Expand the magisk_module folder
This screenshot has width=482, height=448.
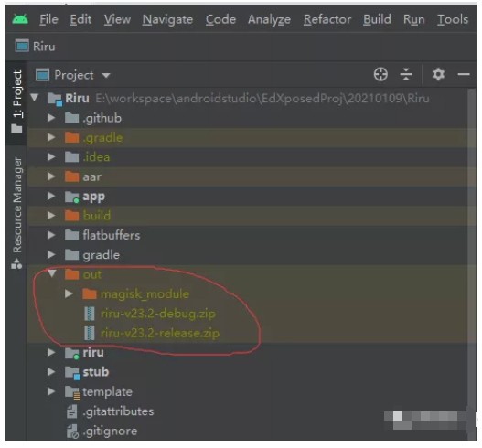69,293
